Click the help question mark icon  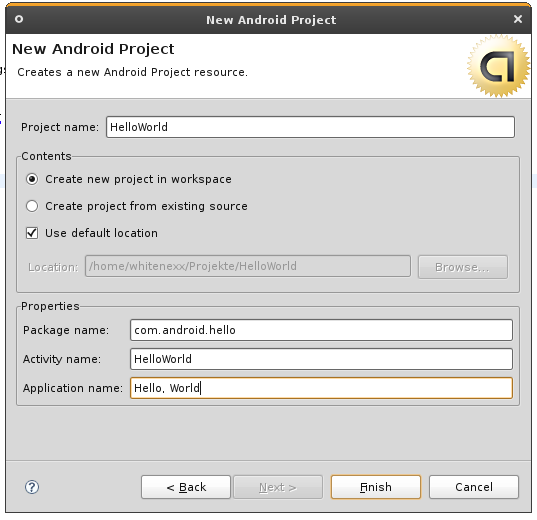click(32, 487)
